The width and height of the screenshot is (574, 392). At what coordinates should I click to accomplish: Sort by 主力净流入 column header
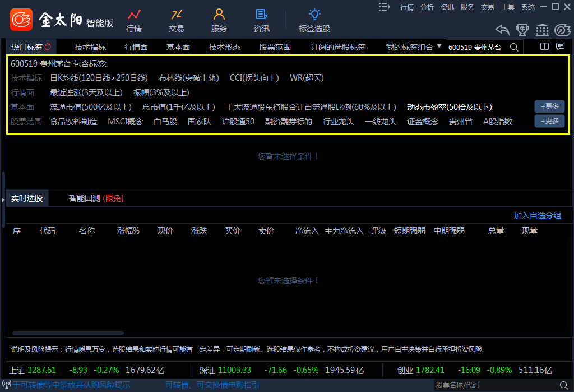[344, 231]
